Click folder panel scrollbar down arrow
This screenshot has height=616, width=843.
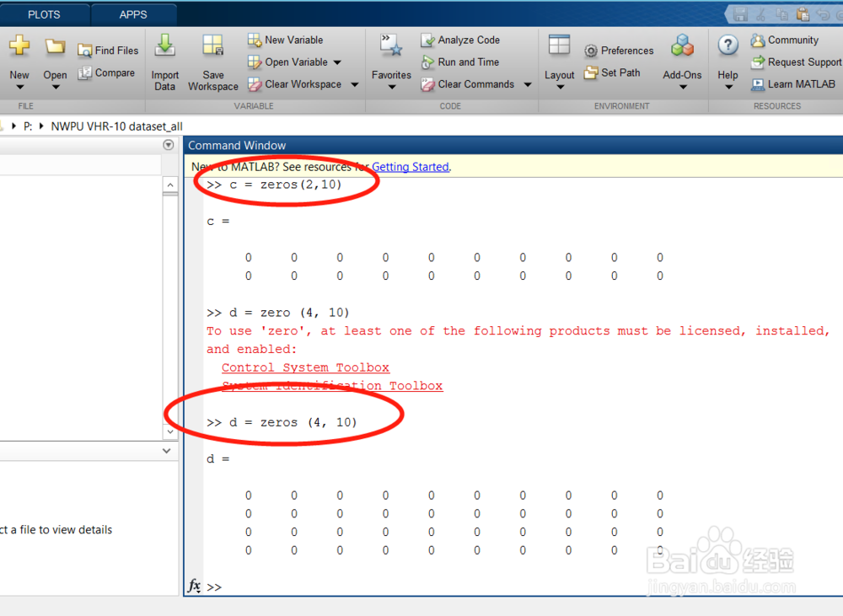coord(170,431)
